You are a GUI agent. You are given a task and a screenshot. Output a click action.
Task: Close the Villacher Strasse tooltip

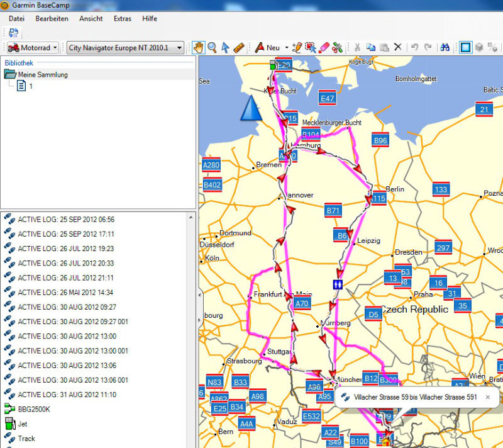[488, 397]
